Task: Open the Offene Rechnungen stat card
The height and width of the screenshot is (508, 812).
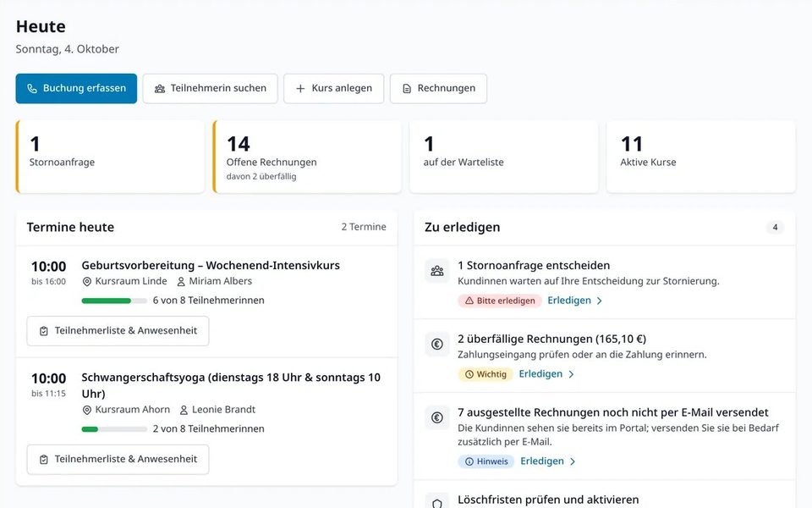Action: click(x=307, y=157)
